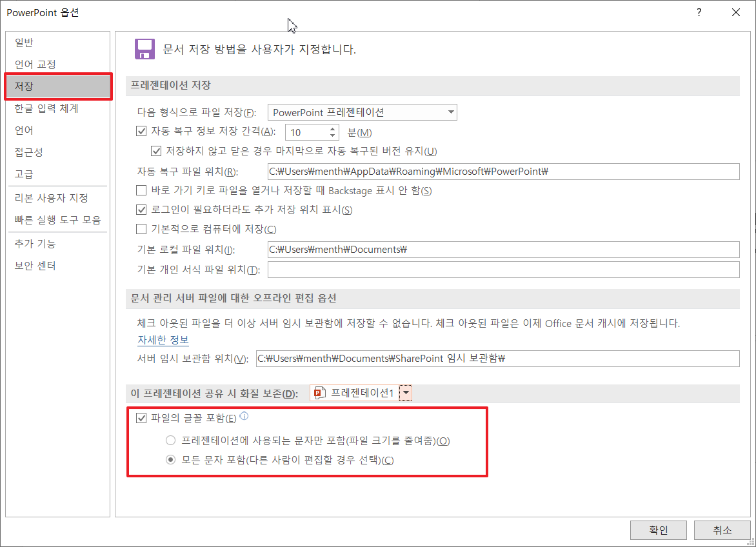Open the 일반 options category
This screenshot has height=547, width=756.
(58, 43)
